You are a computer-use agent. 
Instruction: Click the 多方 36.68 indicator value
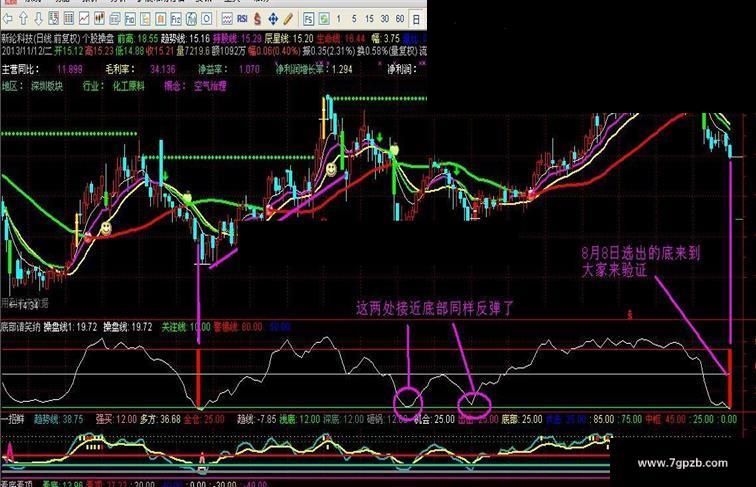click(x=160, y=419)
